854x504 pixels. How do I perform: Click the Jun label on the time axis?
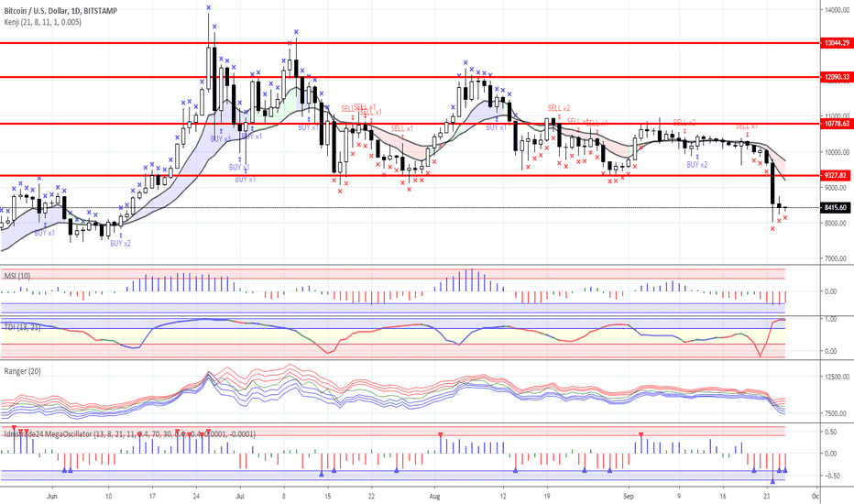click(51, 497)
